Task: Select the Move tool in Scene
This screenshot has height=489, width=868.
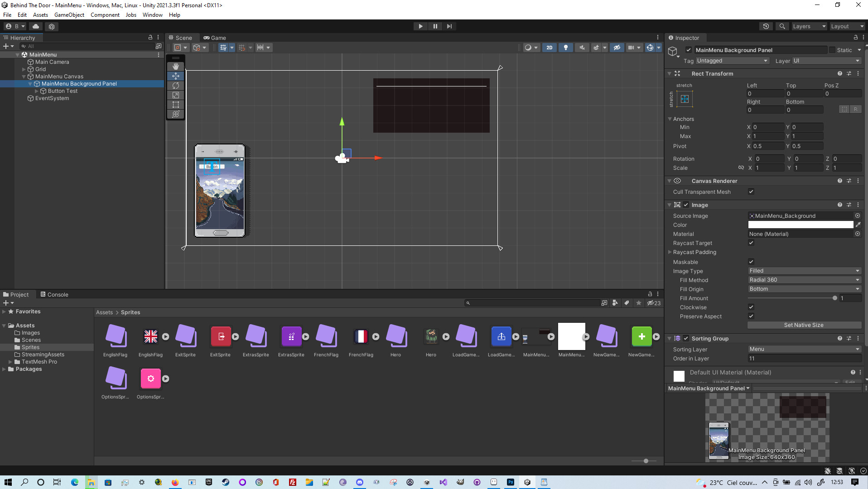Action: (x=176, y=76)
